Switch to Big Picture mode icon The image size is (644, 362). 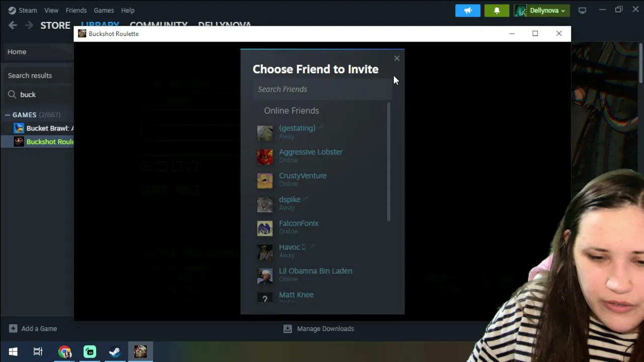pos(582,10)
